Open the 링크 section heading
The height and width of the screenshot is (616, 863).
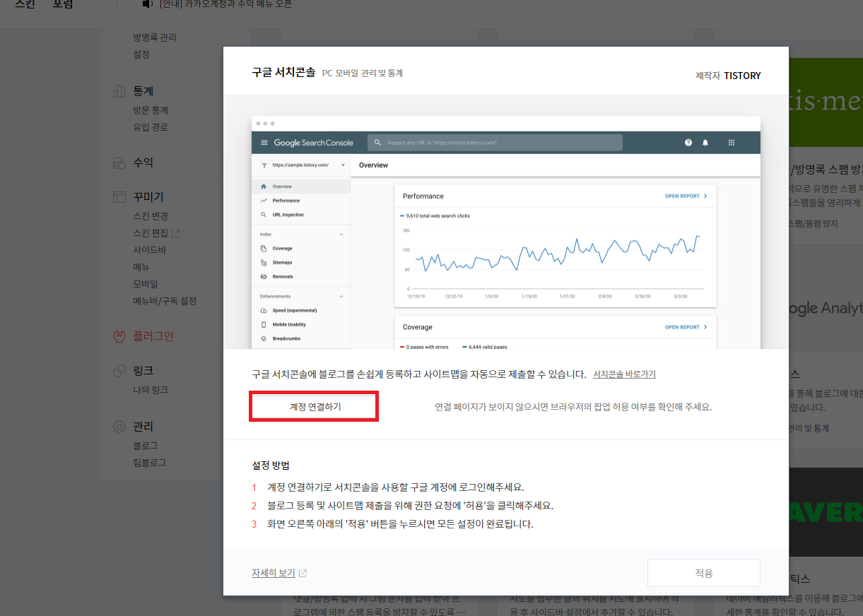[x=143, y=371]
